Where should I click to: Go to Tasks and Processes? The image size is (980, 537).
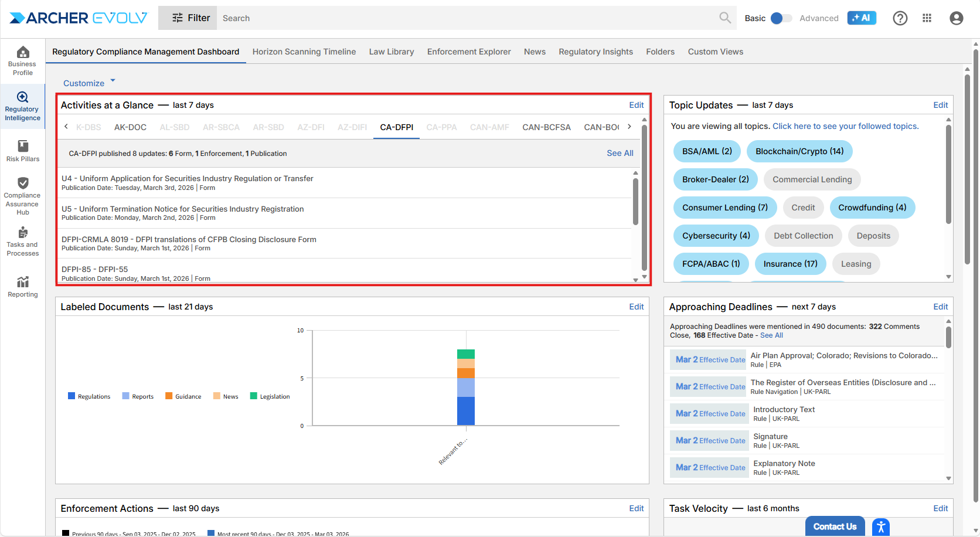[x=23, y=242]
